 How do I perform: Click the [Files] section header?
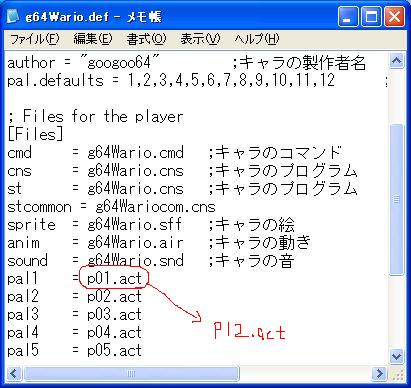point(35,135)
